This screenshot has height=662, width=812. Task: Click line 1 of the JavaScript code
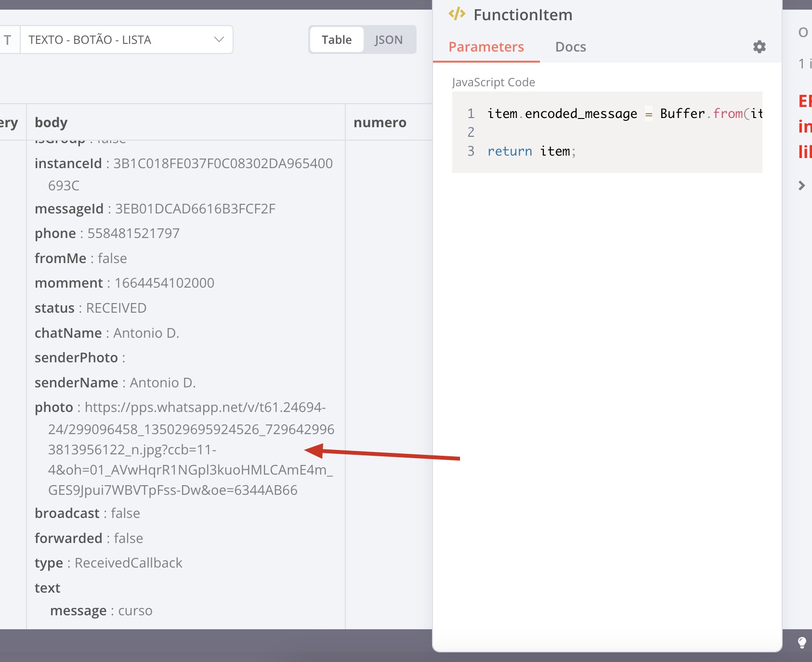(578, 113)
